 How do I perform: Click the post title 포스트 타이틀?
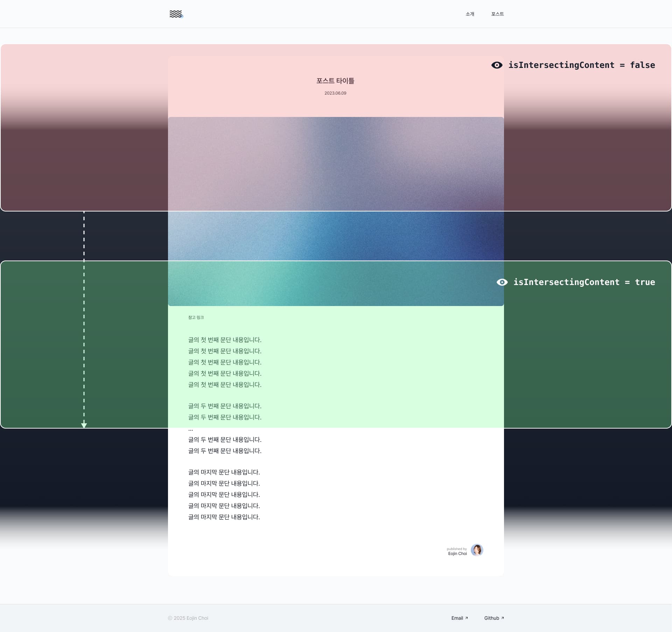point(335,81)
